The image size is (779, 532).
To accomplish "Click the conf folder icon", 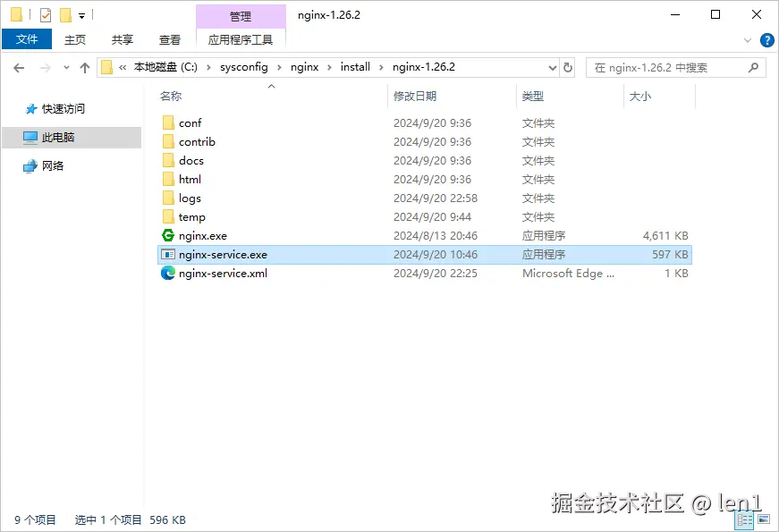I will pos(168,122).
